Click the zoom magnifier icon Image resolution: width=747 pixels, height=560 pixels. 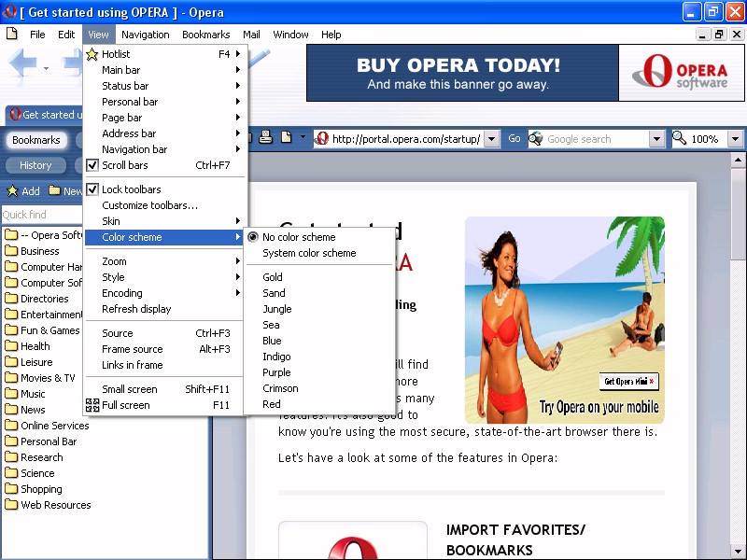tap(680, 138)
